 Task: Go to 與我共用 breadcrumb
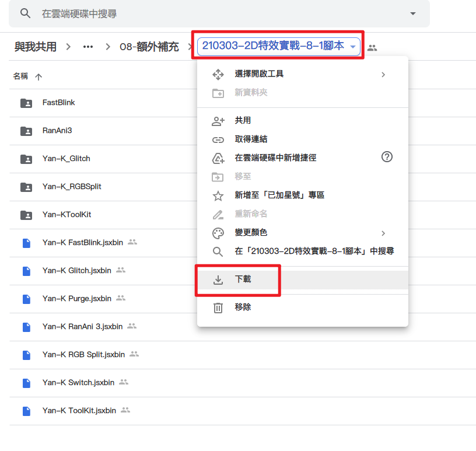(36, 47)
